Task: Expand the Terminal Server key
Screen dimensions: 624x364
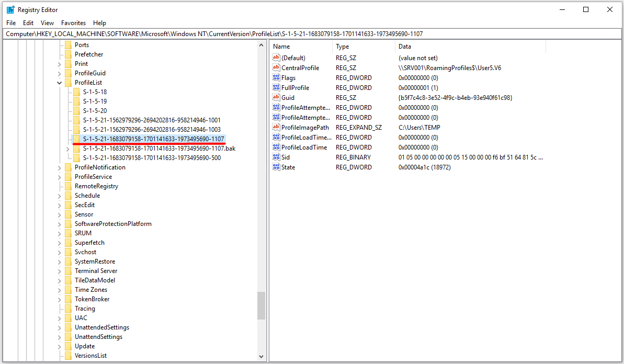Action: (x=59, y=271)
